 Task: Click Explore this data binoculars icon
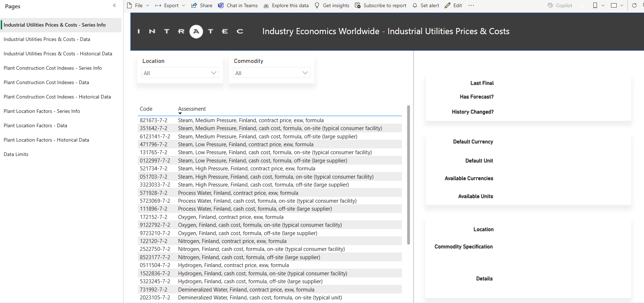click(266, 6)
